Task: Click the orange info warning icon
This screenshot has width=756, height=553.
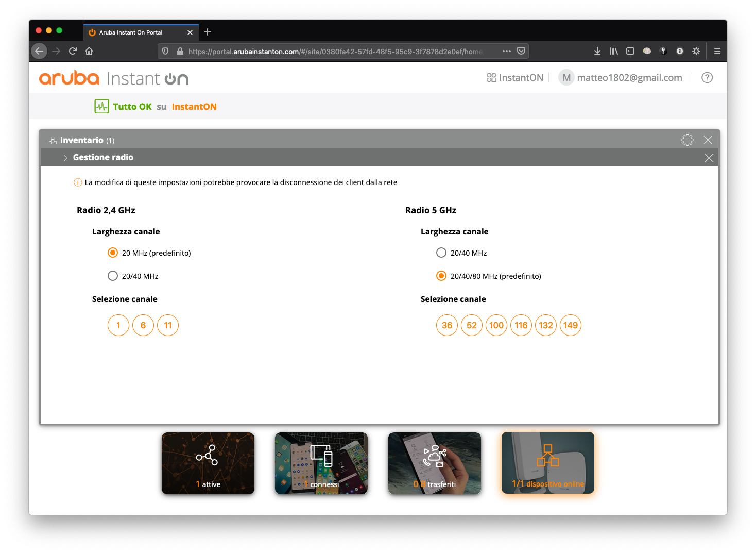Action: (x=78, y=182)
